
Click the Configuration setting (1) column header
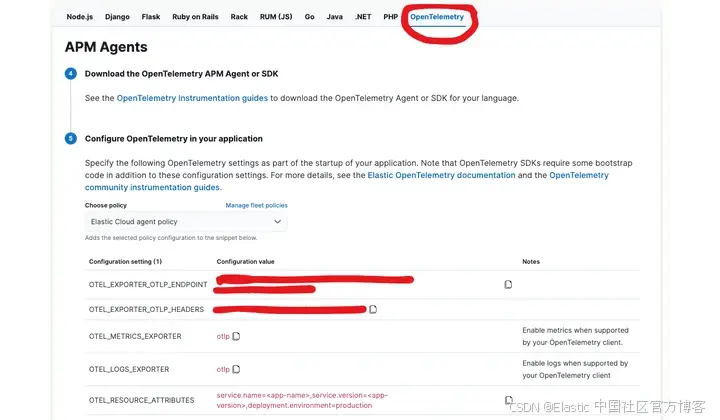click(x=125, y=262)
